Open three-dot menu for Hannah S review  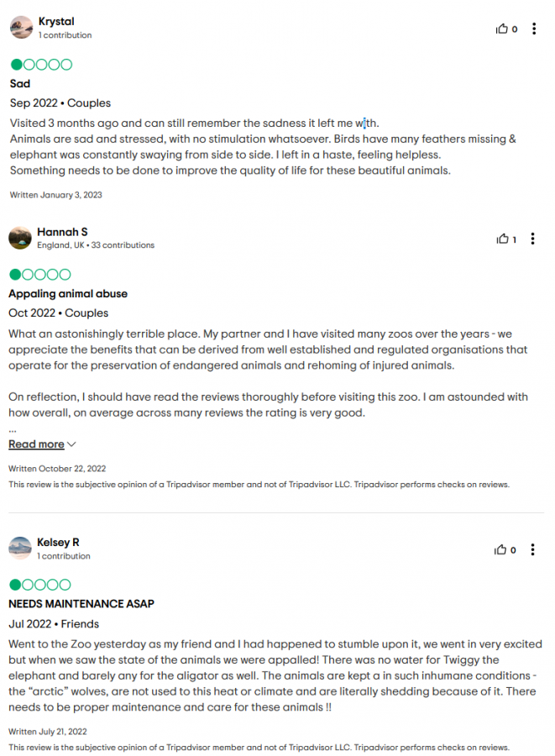click(x=533, y=239)
